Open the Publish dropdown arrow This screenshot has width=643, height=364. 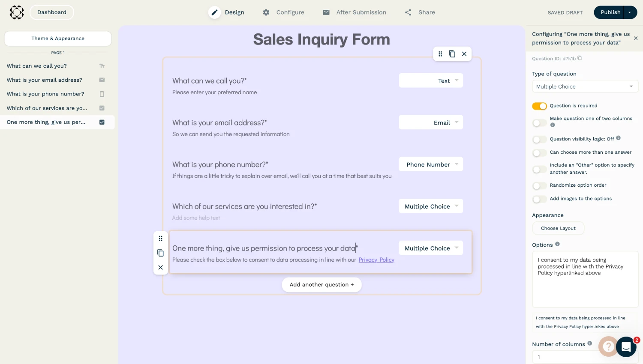(x=629, y=12)
